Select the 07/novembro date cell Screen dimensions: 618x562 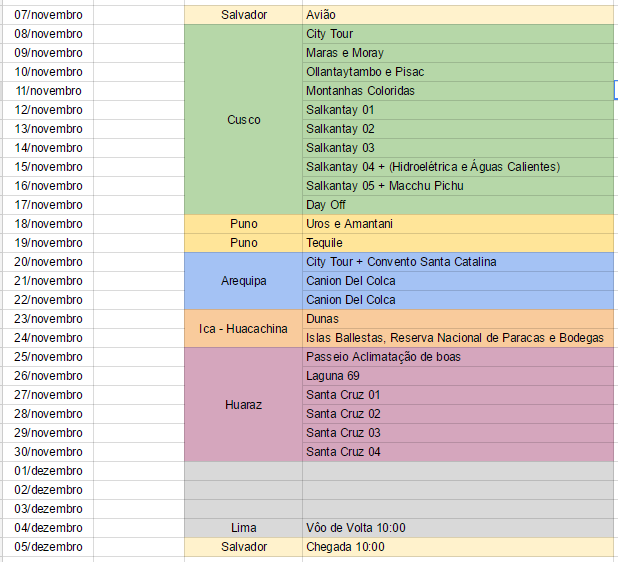click(48, 15)
